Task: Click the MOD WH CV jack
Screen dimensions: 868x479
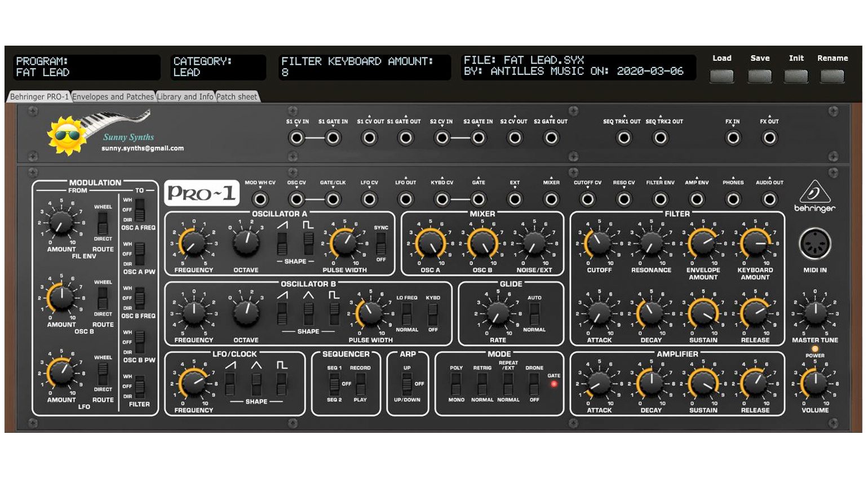Action: tap(260, 199)
